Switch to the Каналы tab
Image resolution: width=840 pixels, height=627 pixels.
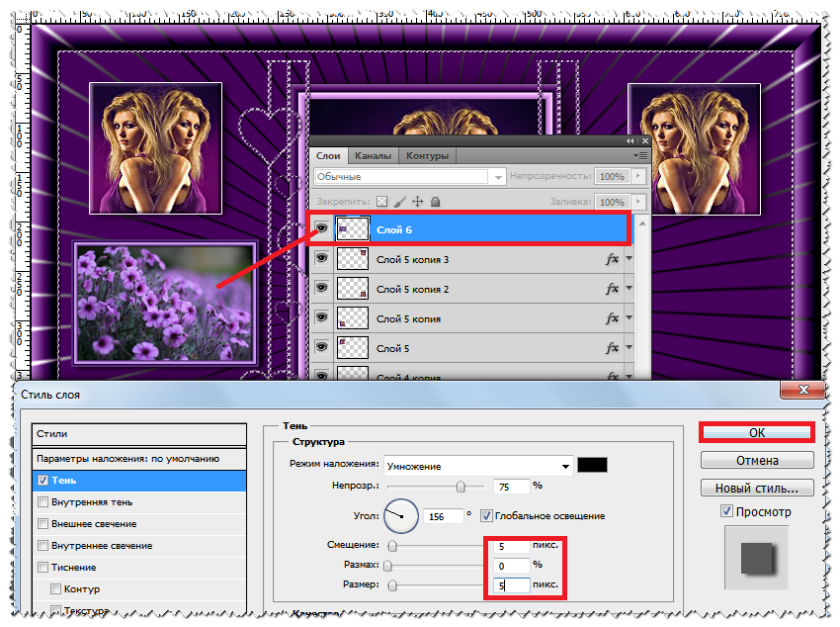373,156
